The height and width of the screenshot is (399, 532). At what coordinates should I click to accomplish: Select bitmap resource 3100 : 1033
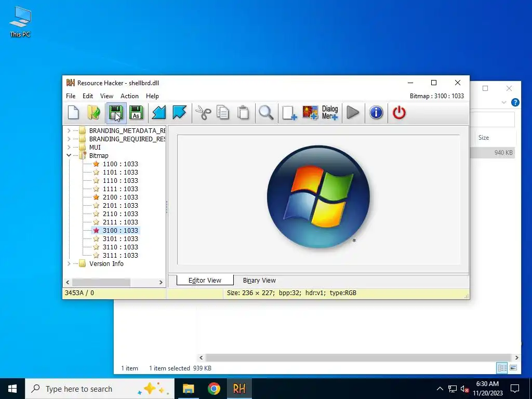pos(121,230)
